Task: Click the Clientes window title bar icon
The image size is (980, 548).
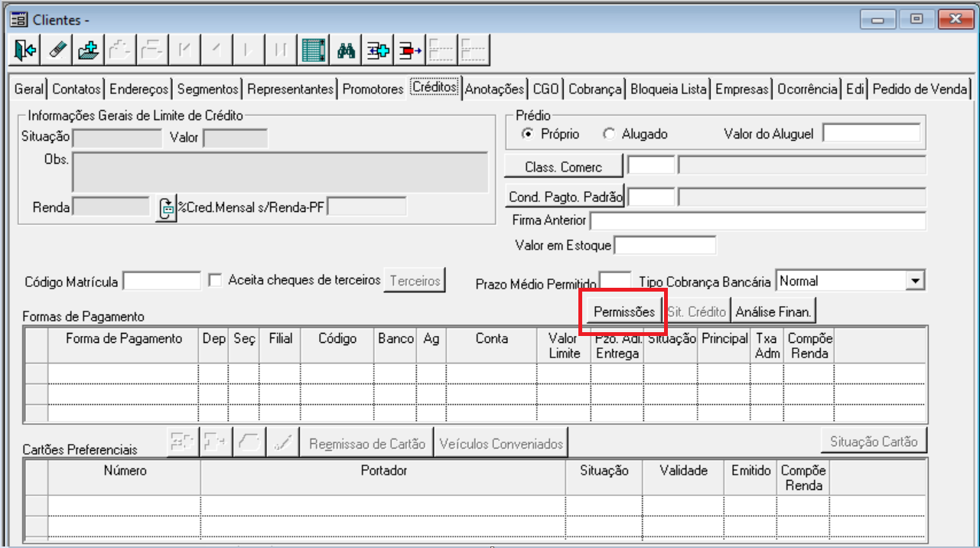Action: click(x=19, y=19)
